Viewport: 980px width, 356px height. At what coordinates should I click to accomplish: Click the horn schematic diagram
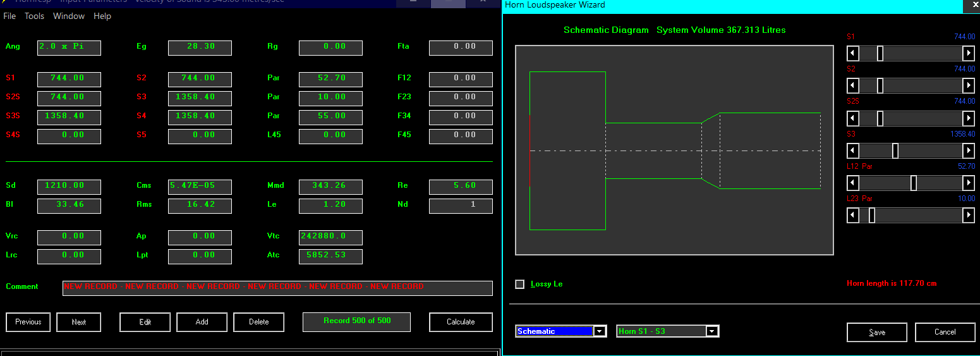pyautogui.click(x=674, y=150)
